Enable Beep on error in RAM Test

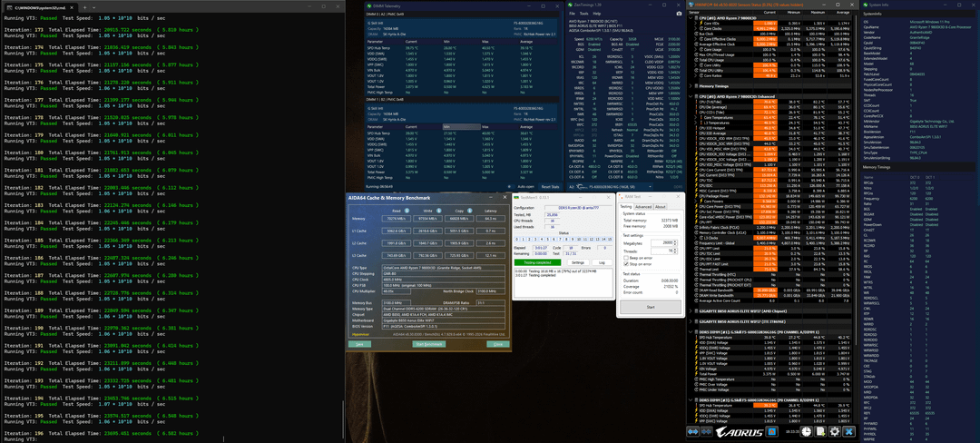(x=626, y=258)
